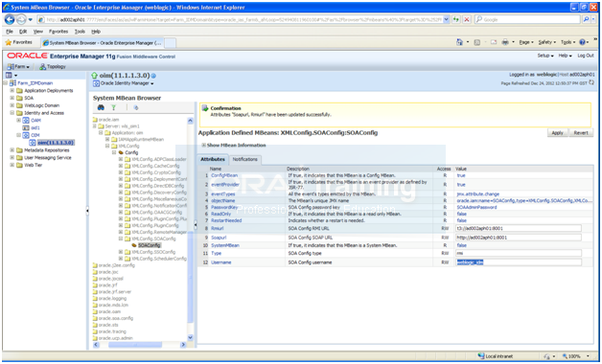Select the Farm_IDMDomain root node
602x364 pixels.
point(35,82)
